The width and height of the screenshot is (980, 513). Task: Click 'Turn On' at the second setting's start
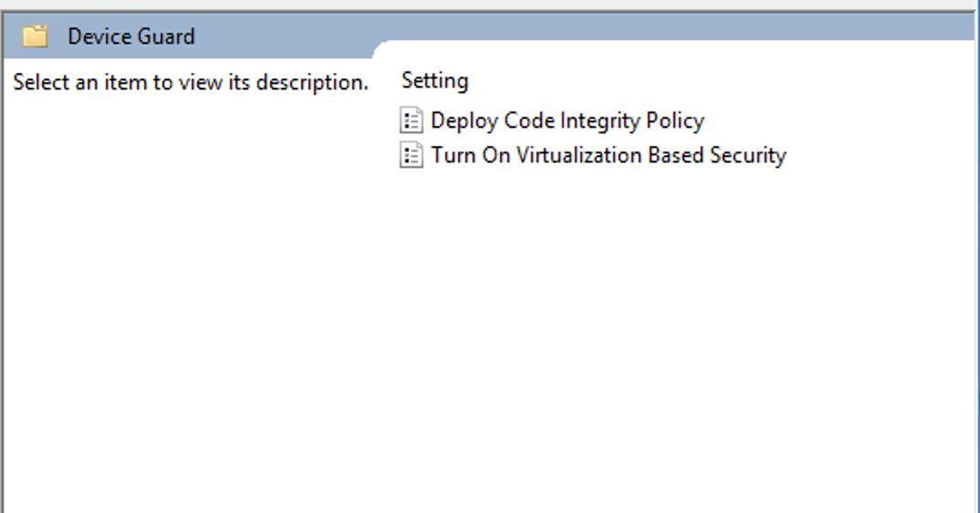(x=469, y=155)
